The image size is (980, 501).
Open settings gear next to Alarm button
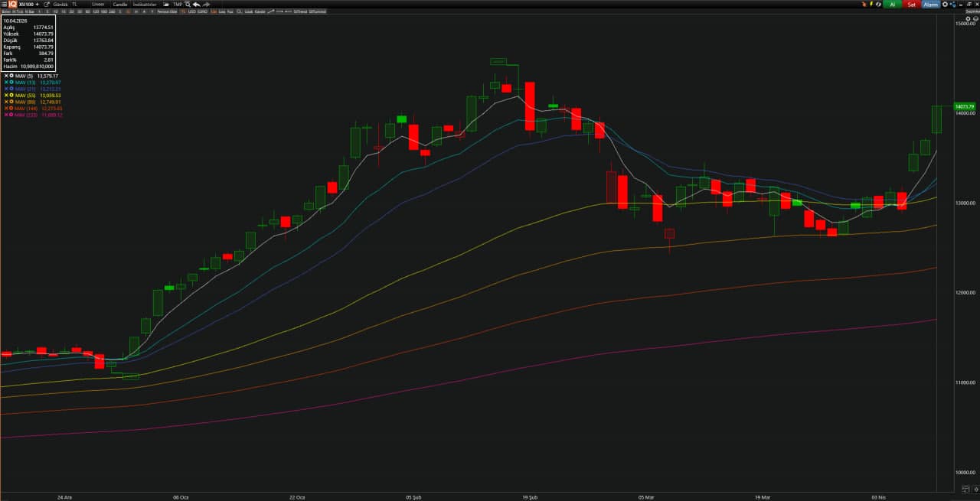click(945, 5)
